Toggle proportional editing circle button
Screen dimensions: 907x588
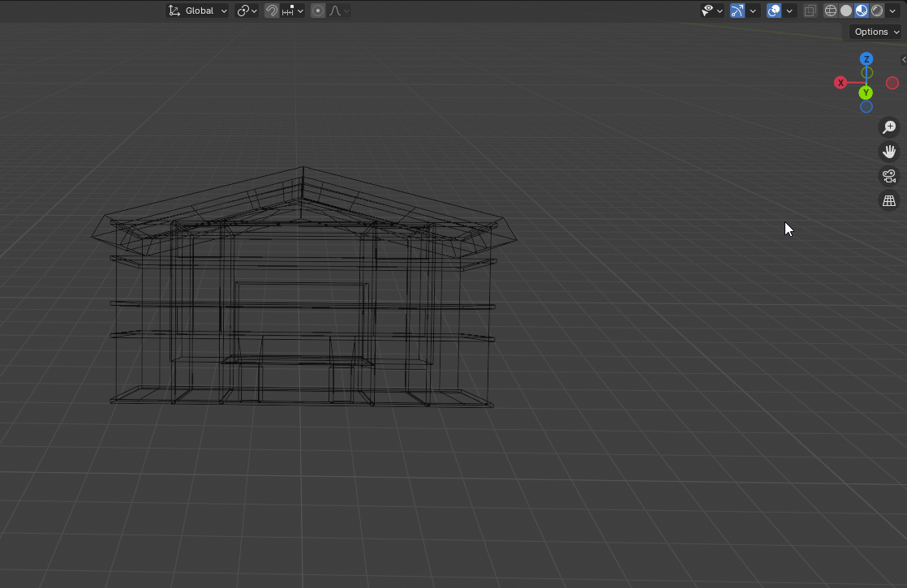[317, 11]
